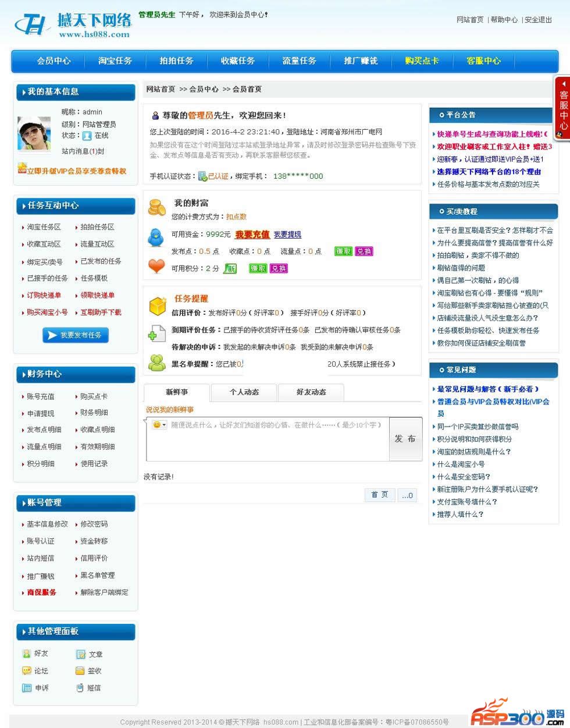Click the online status icon
This screenshot has height=728, width=570.
point(87,136)
